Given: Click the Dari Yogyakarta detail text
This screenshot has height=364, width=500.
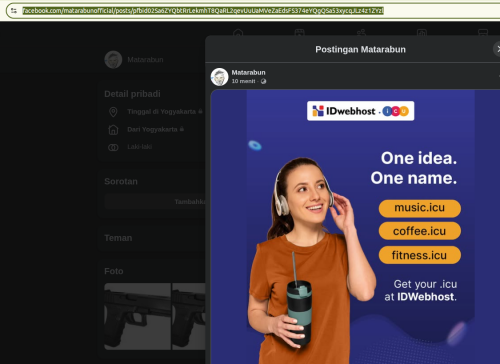Looking at the screenshot, I should (152, 129).
